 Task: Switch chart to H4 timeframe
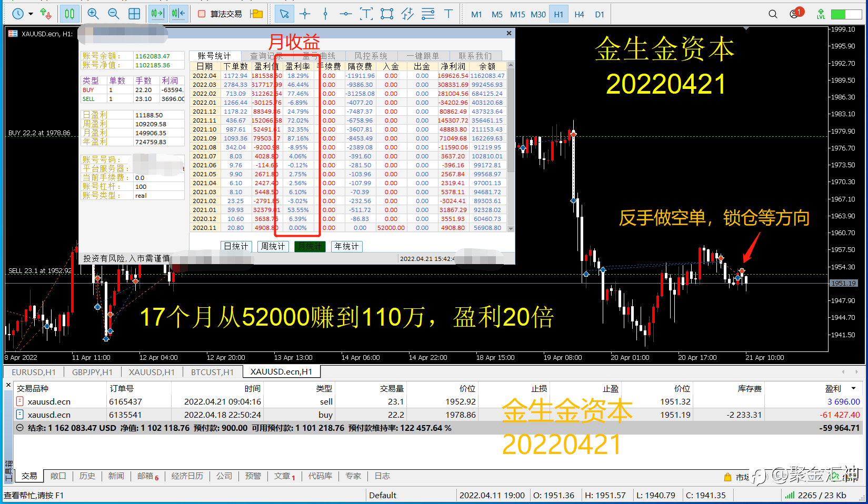point(579,15)
